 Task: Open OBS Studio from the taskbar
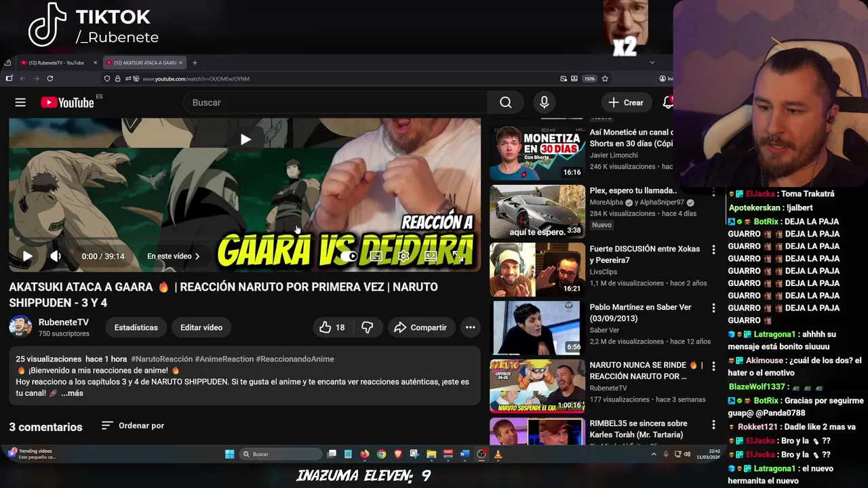tap(481, 454)
